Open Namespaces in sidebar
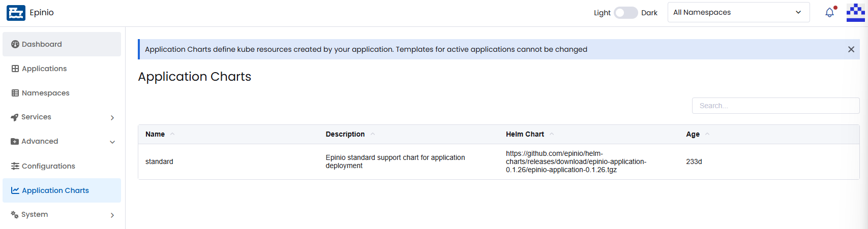868x229 pixels. [x=62, y=93]
